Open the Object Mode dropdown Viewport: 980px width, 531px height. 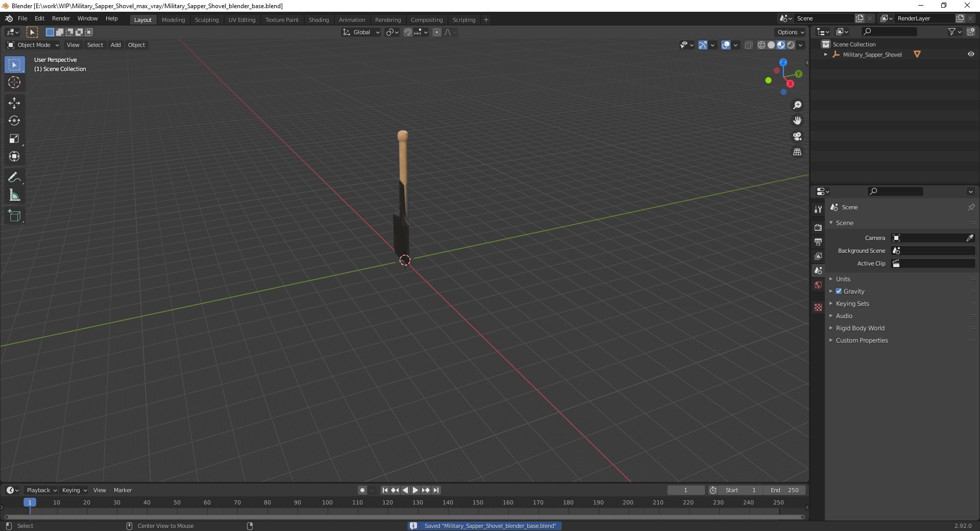coord(33,45)
